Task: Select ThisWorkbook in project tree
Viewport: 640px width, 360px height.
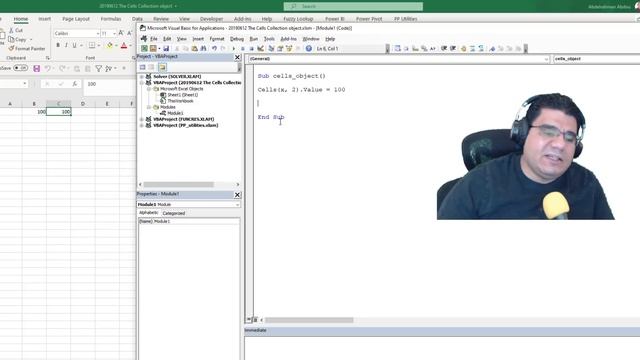Action: coord(180,101)
